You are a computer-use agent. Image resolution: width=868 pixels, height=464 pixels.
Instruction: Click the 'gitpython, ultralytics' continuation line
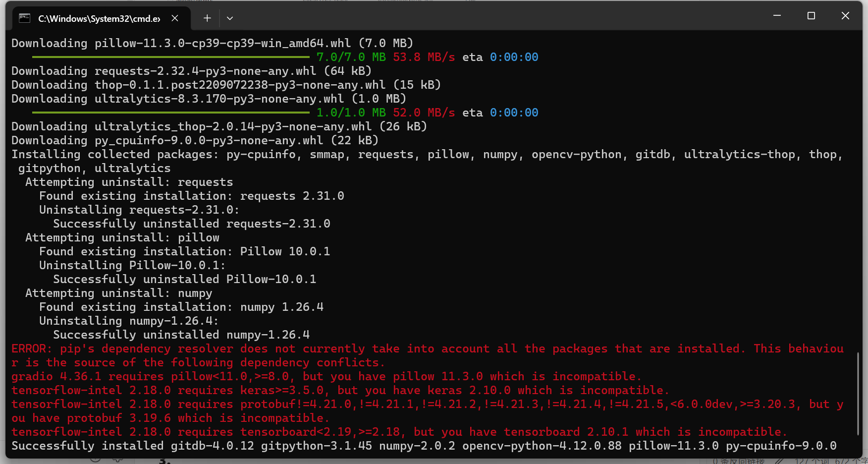pyautogui.click(x=95, y=168)
